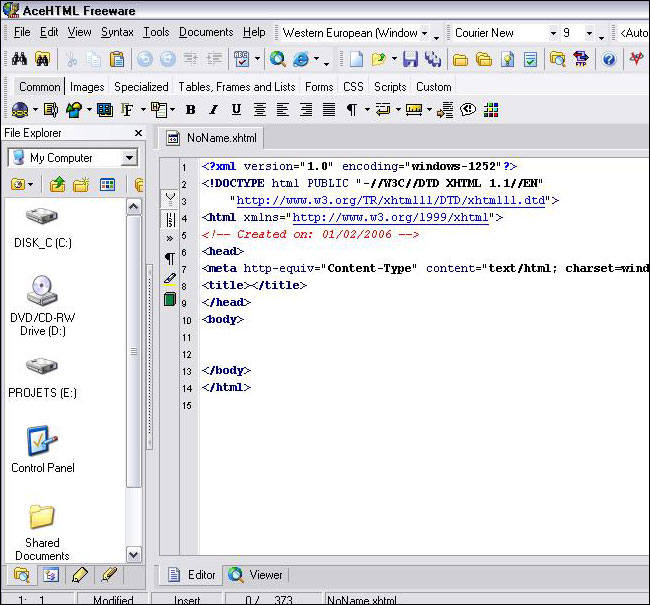Image resolution: width=650 pixels, height=605 pixels.
Task: Apply underline with the U icon
Action: pos(236,110)
